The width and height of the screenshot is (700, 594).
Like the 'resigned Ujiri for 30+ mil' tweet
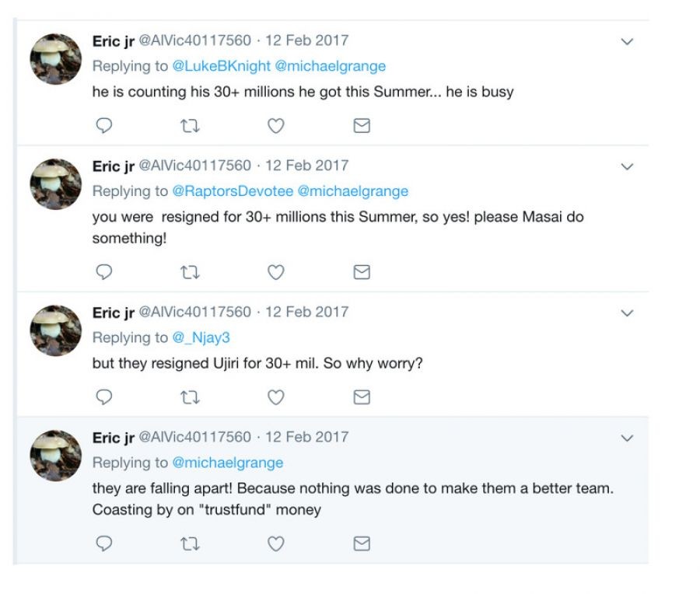pyautogui.click(x=276, y=397)
